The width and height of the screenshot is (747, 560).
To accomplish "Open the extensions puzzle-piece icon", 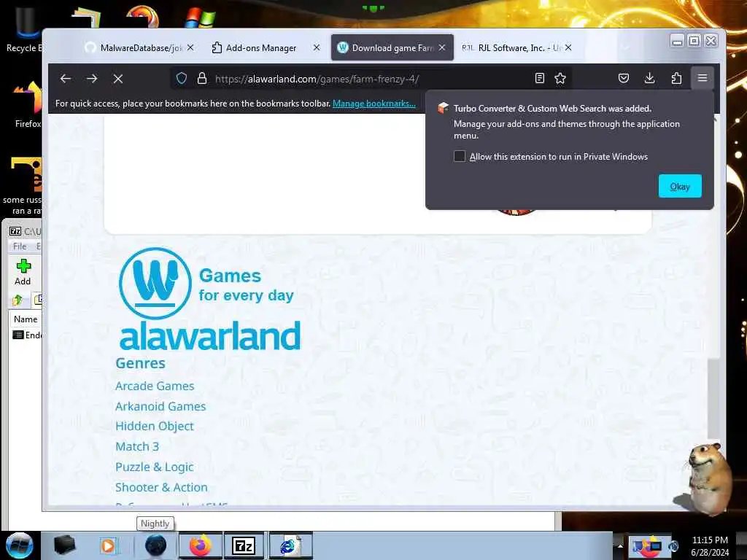I will coord(676,79).
